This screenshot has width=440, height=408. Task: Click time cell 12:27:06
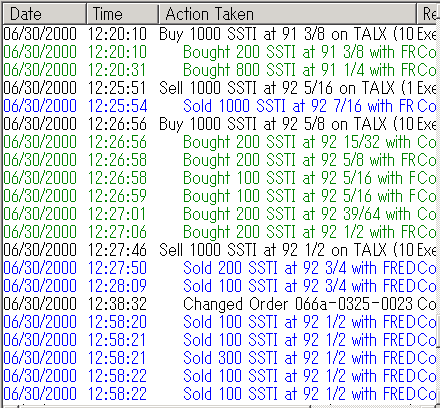[117, 232]
